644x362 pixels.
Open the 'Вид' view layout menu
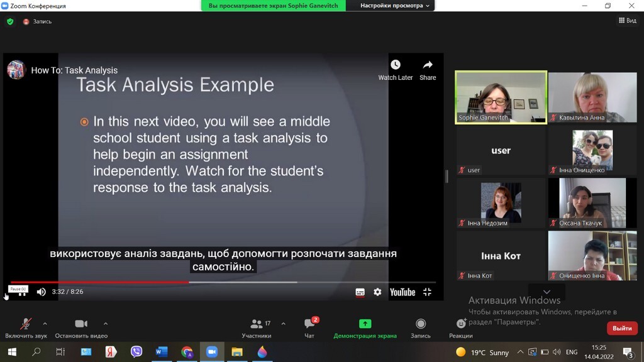628,20
